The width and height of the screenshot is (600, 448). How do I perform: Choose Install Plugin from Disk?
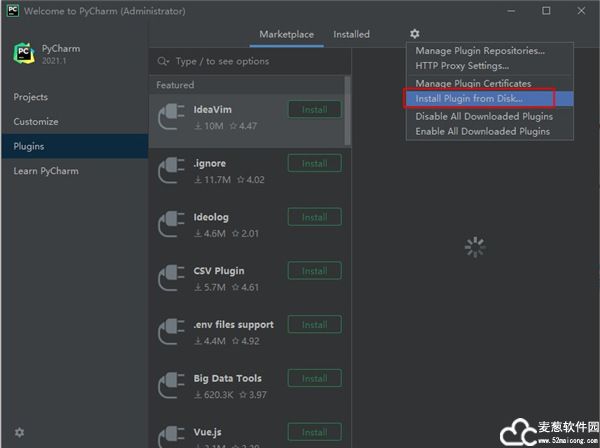(x=490, y=98)
